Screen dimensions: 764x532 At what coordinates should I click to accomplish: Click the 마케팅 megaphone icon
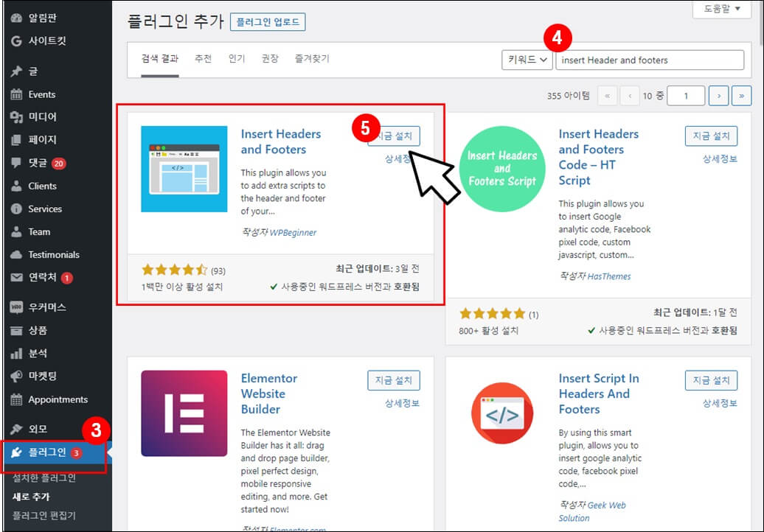[x=16, y=377]
